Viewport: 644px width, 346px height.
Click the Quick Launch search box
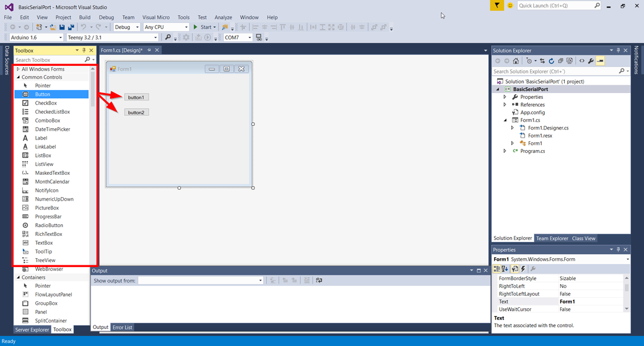(555, 5)
